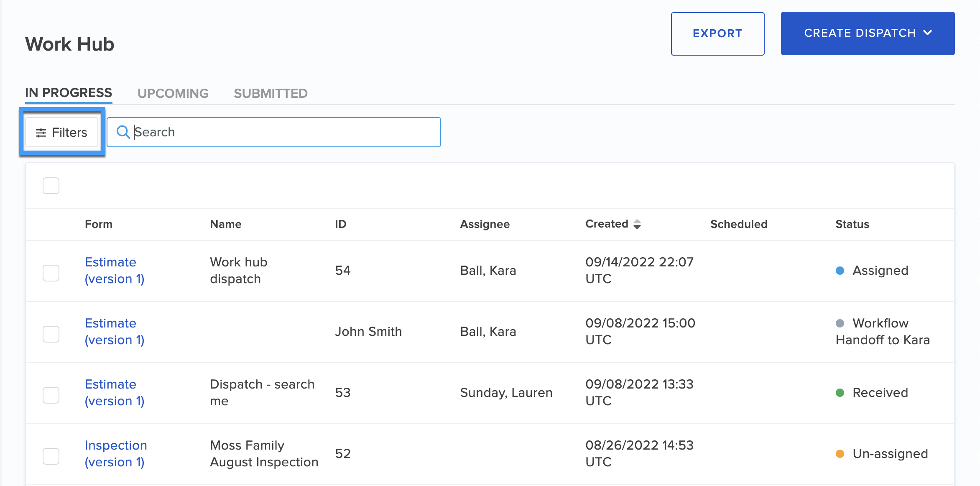
Task: Click the orange Un-assigned status dot
Action: [x=840, y=454]
